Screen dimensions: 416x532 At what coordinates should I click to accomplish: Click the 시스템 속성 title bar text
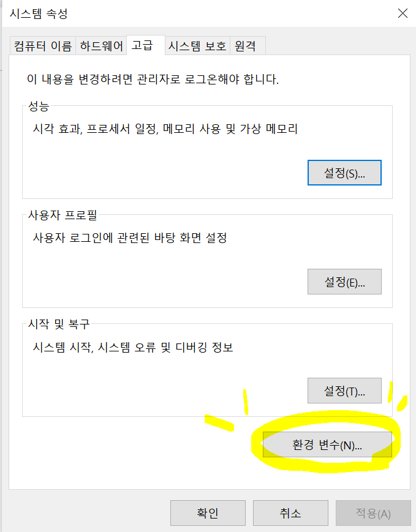coord(39,13)
